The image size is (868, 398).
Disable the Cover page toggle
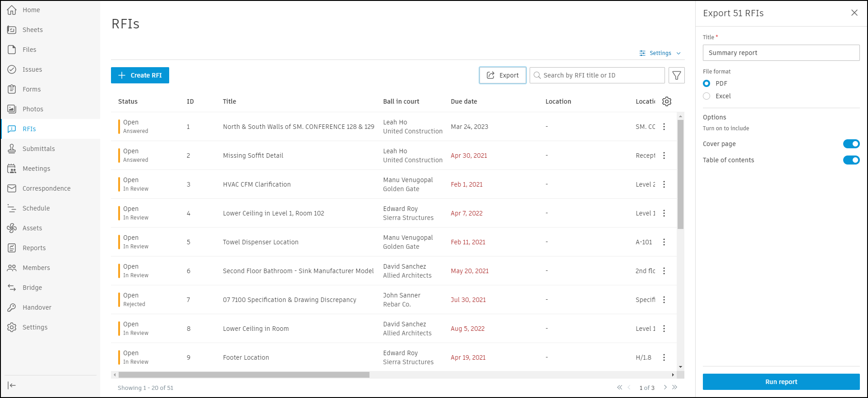click(x=851, y=144)
